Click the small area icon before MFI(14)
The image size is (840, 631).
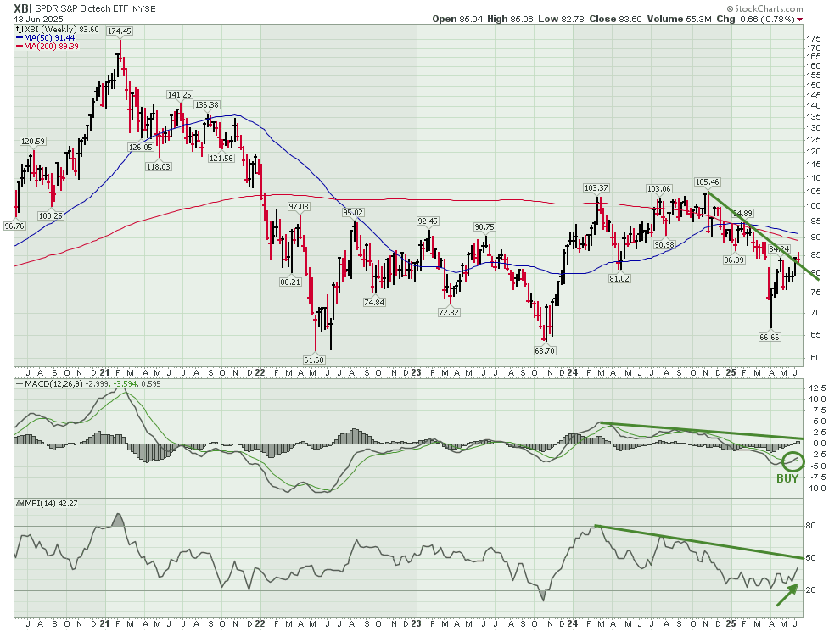(20, 504)
